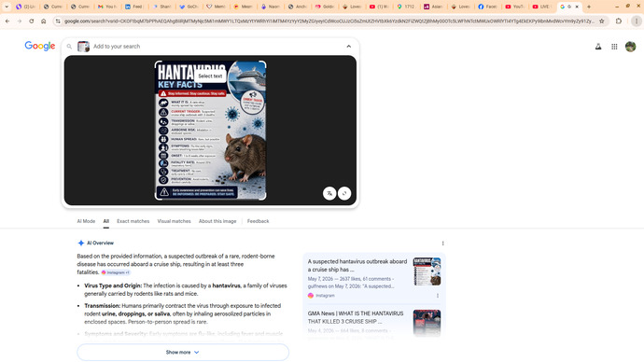
Task: Minimize the browser window
Action: pyautogui.click(x=617, y=7)
